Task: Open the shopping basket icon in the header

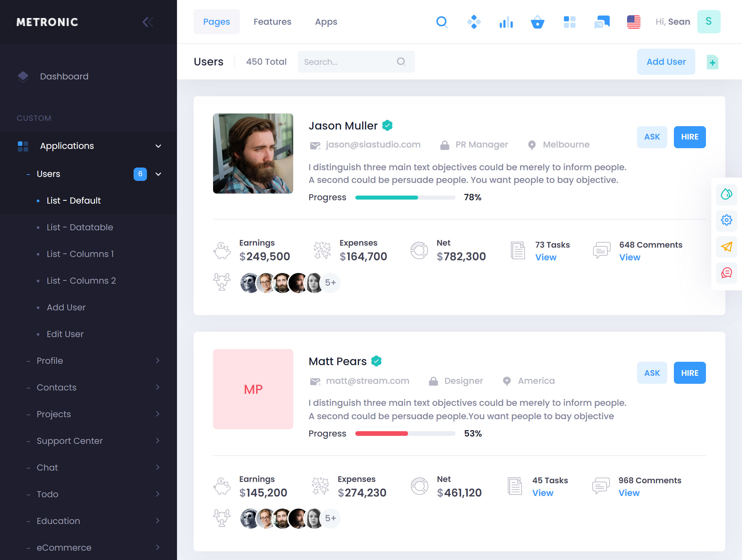Action: coord(537,21)
